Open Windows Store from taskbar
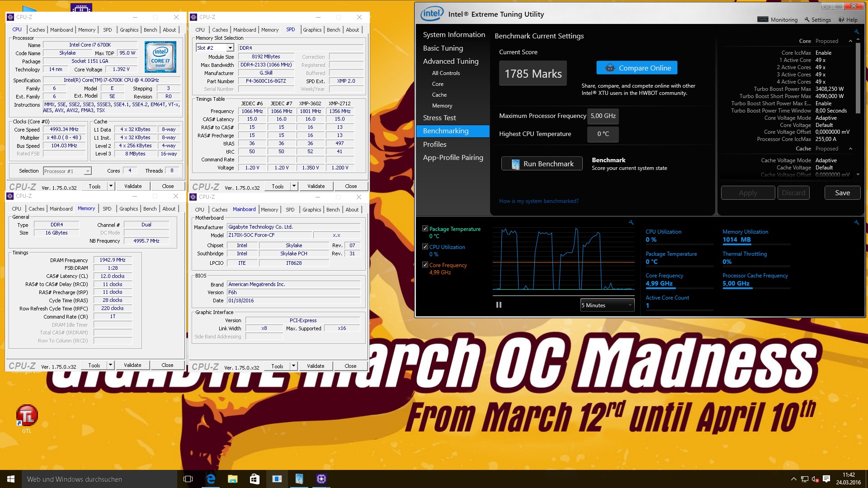 pos(255,479)
